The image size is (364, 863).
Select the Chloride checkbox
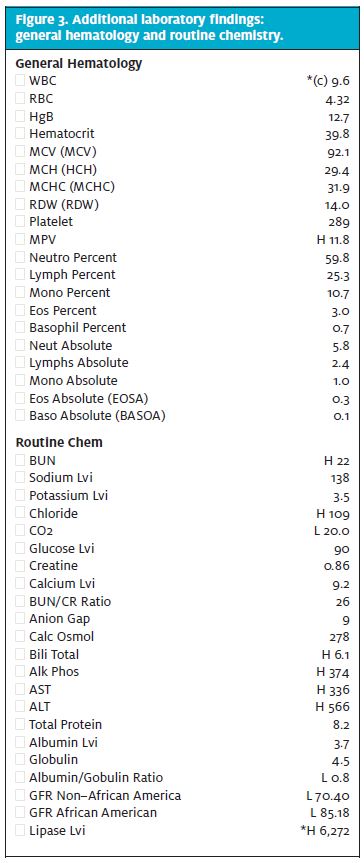pos(20,513)
